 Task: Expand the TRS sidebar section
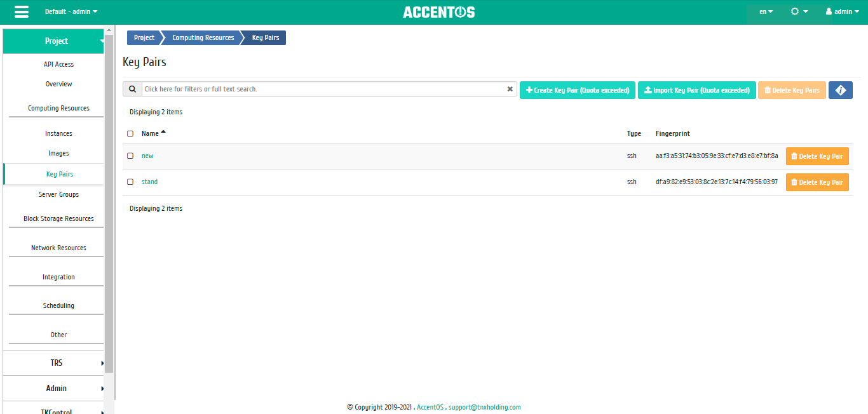(53, 363)
